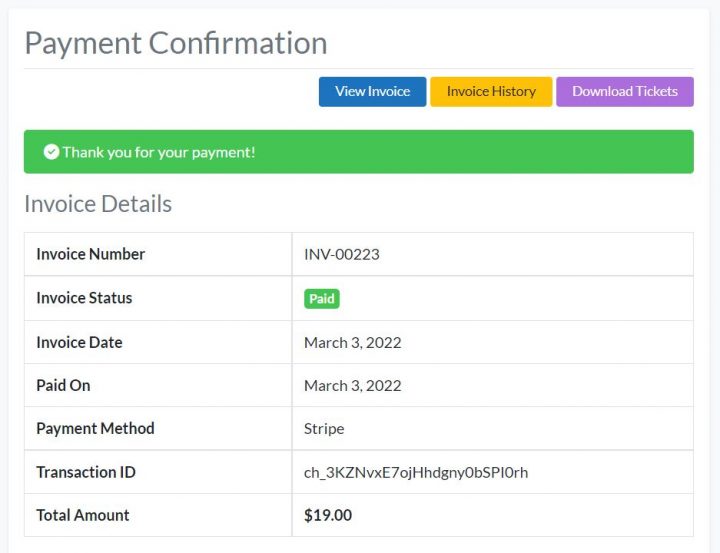Click the Invoice Number row label

(x=90, y=254)
